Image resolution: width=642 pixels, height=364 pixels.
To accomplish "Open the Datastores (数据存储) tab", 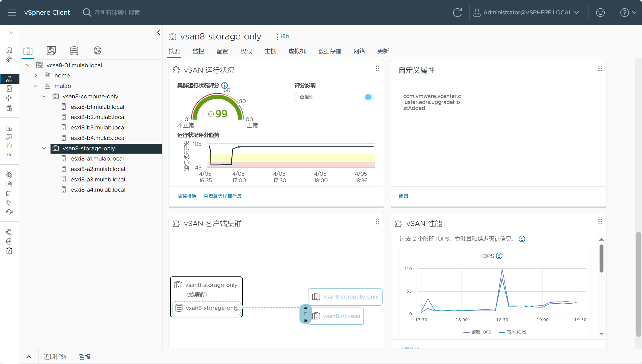I will coord(329,51).
